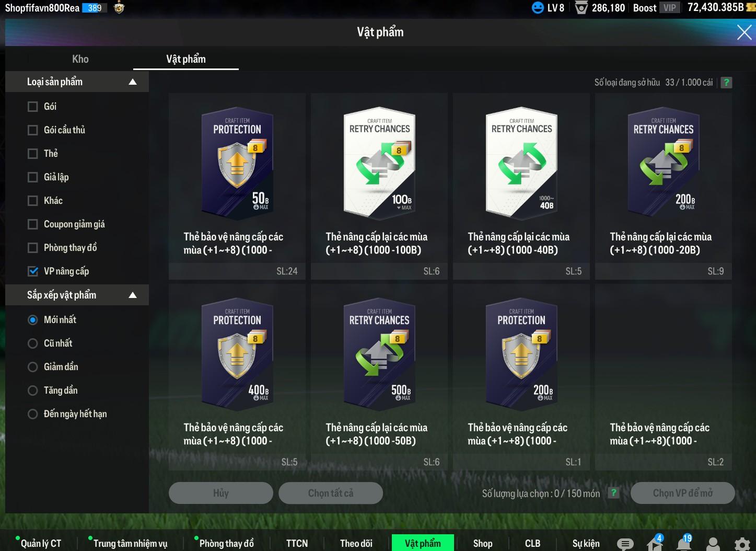Open notifications bell with 19 alerts

pos(683,544)
